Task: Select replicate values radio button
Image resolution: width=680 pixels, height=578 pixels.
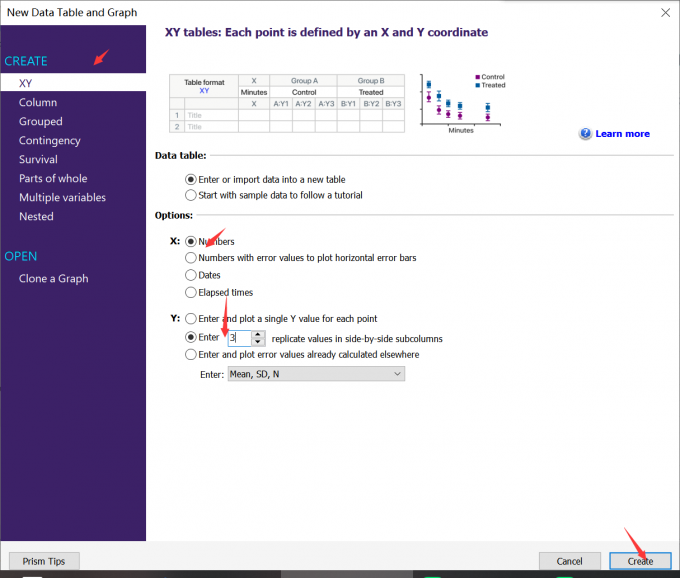Action: coord(190,337)
